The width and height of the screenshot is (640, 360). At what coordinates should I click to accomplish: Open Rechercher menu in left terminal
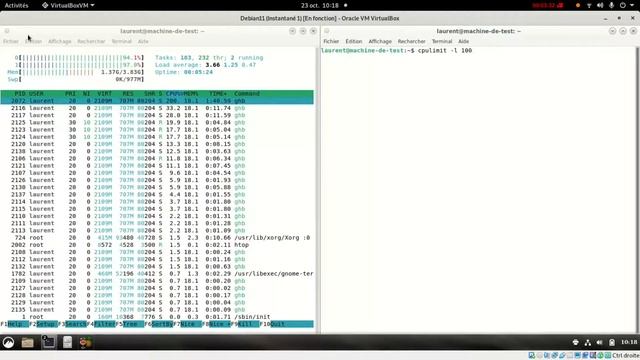pyautogui.click(x=91, y=41)
